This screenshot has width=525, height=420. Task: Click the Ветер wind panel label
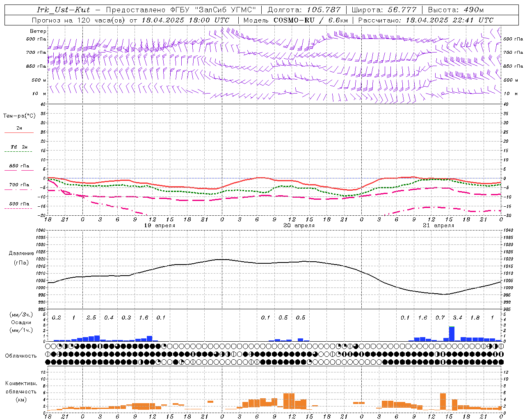pyautogui.click(x=38, y=31)
